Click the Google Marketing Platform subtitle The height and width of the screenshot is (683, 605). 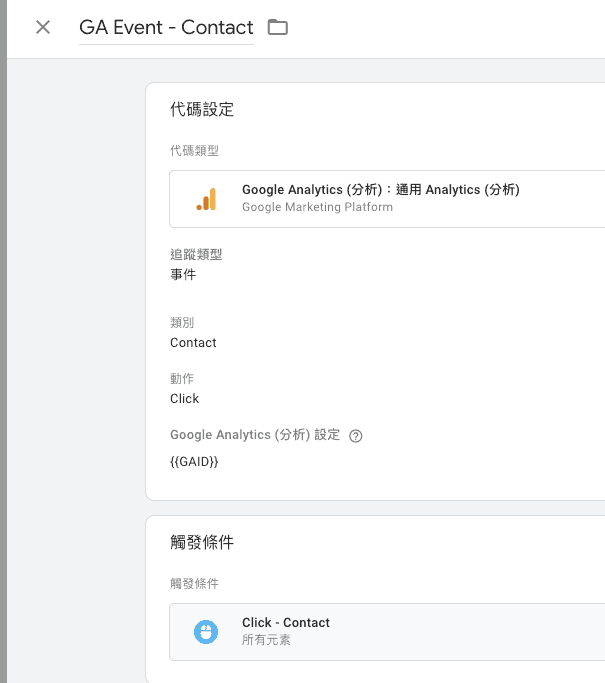317,207
